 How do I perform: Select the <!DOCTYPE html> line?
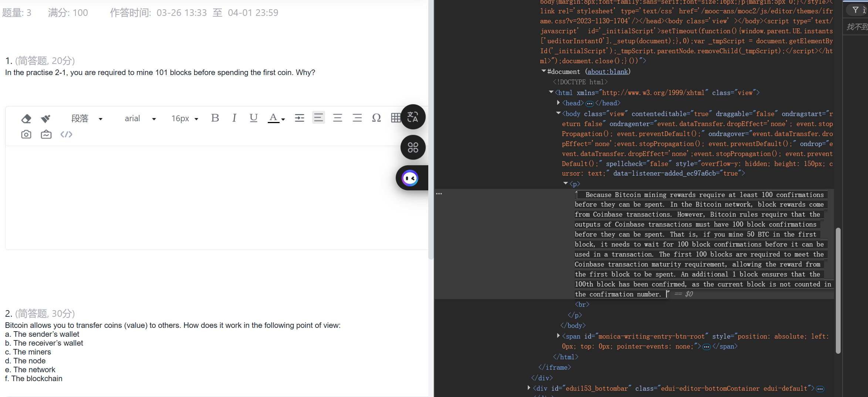(x=580, y=82)
